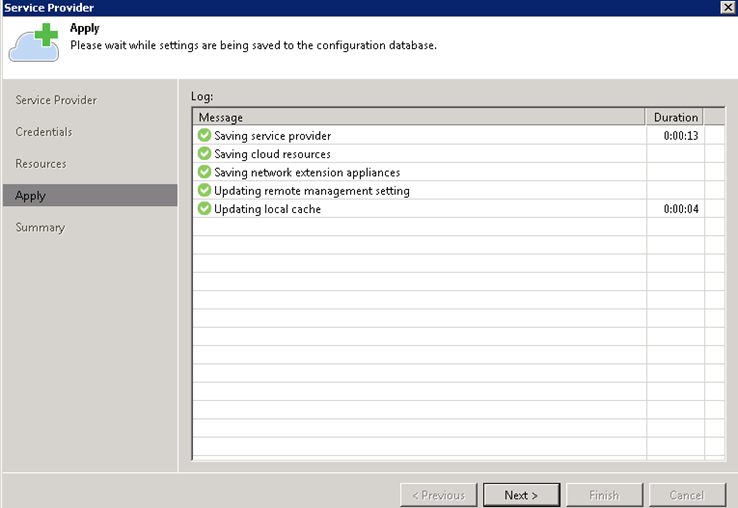738x508 pixels.
Task: Open the Summary wizard step
Action: click(x=40, y=227)
